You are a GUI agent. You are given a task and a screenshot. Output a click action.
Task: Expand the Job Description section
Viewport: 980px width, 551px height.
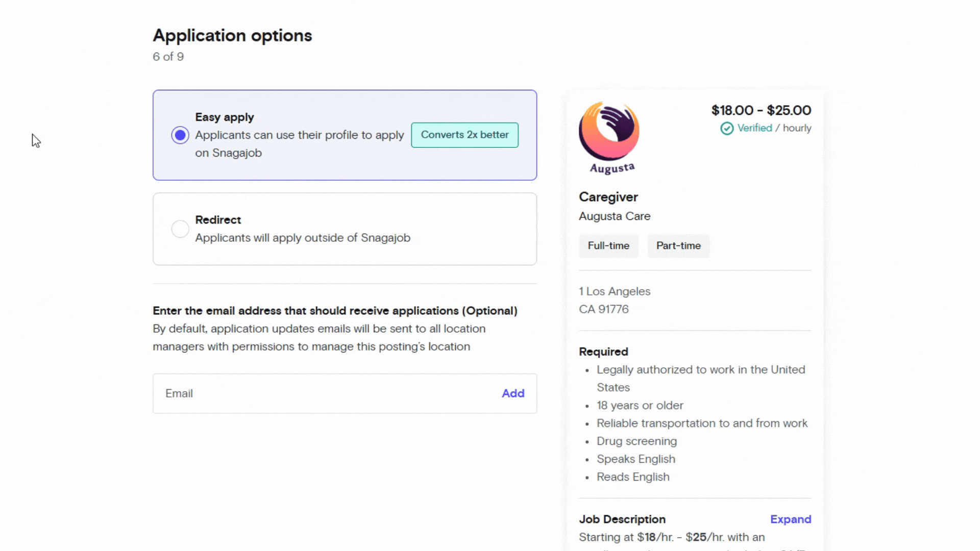tap(790, 519)
